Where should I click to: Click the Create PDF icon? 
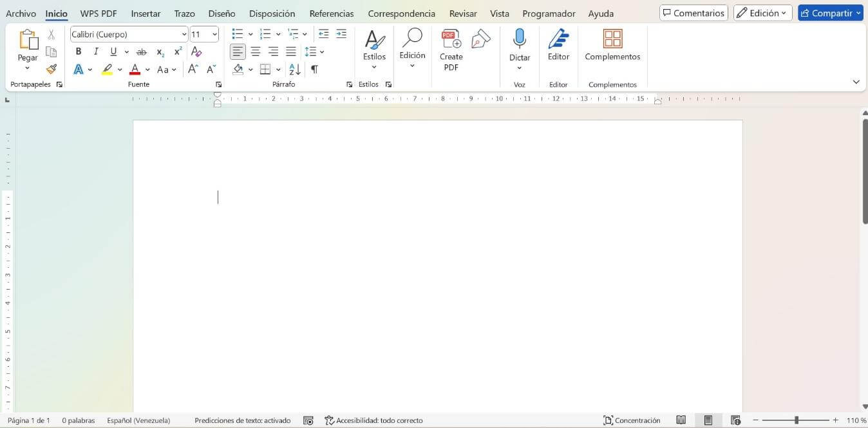[x=451, y=40]
